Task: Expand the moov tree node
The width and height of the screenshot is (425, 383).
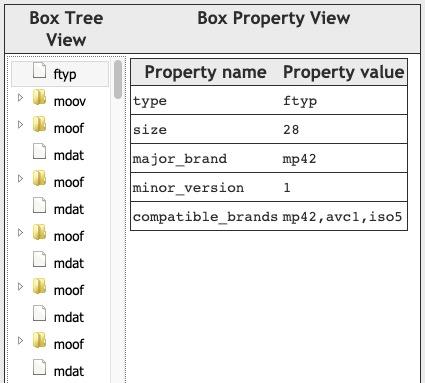Action: point(20,98)
